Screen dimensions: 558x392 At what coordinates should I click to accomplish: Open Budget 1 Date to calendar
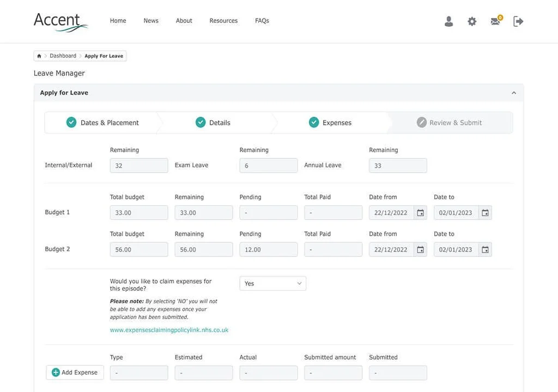tap(485, 213)
